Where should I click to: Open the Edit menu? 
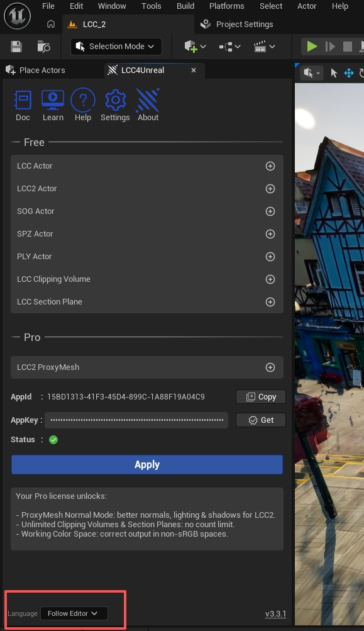click(77, 6)
